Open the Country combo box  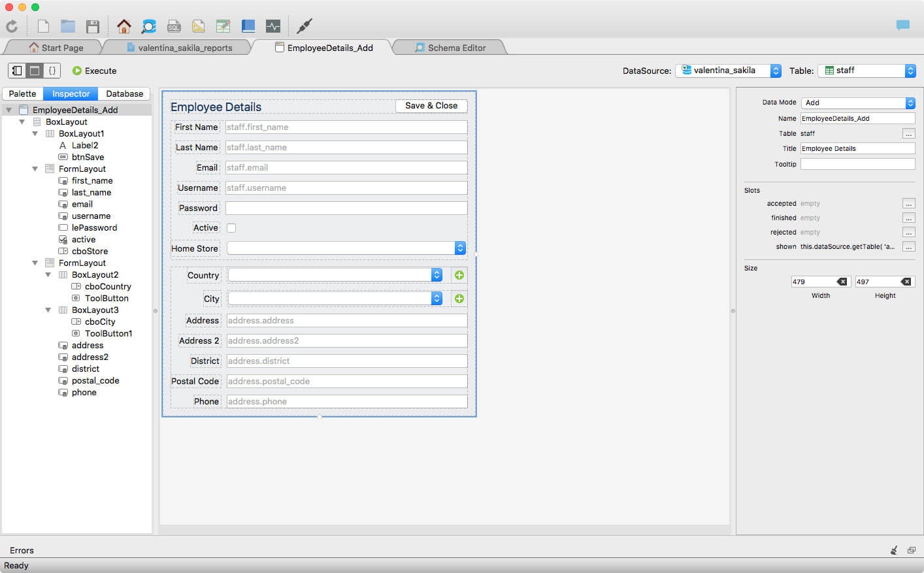point(335,275)
